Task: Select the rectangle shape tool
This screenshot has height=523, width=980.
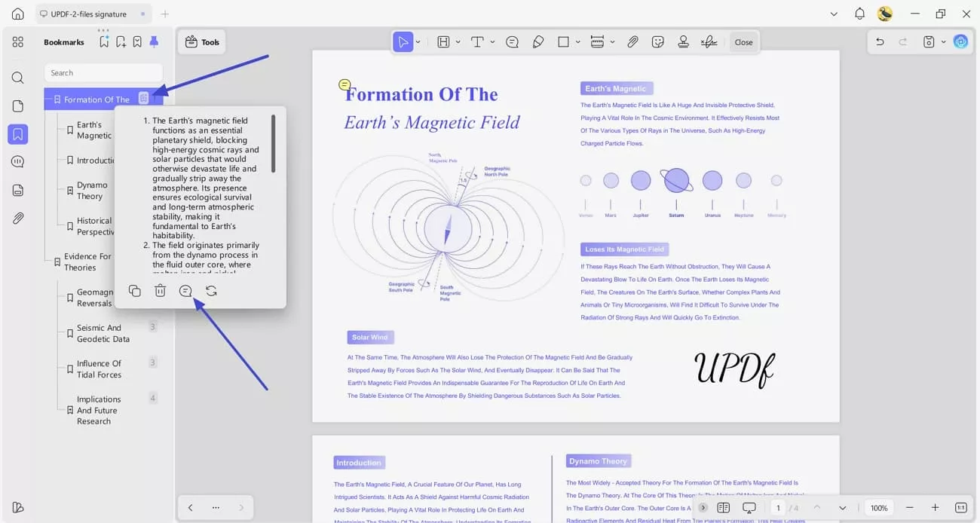Action: coord(563,42)
